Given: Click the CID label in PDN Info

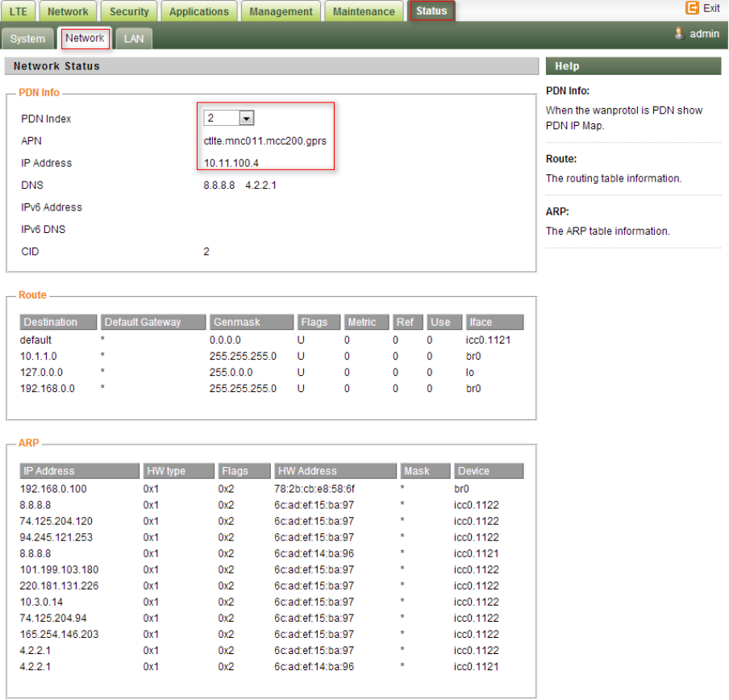Looking at the screenshot, I should point(30,252).
